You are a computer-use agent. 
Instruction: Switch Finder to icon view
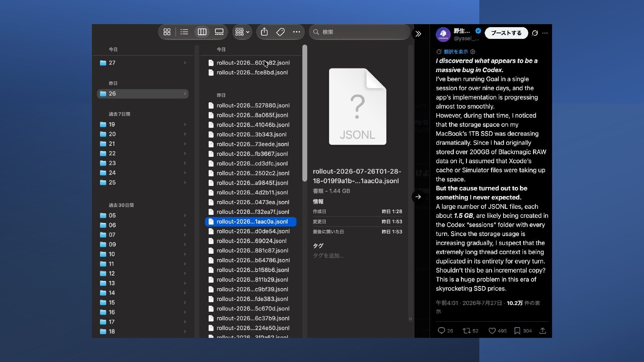click(x=167, y=32)
